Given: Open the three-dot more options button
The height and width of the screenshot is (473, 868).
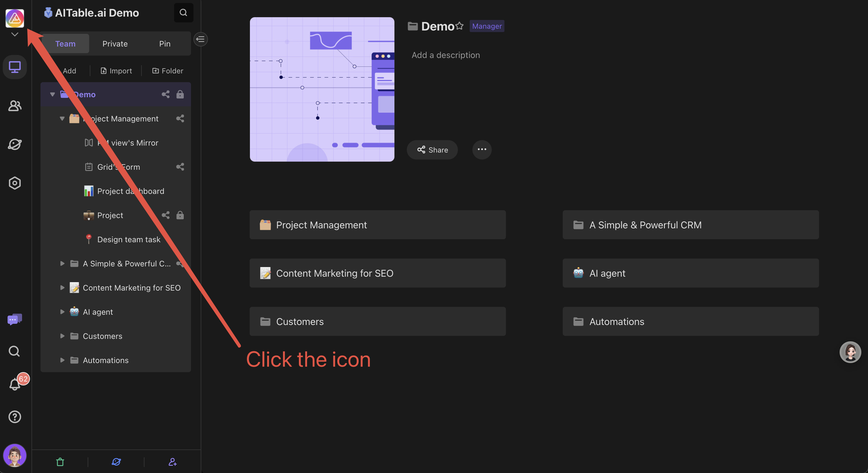Looking at the screenshot, I should 481,150.
